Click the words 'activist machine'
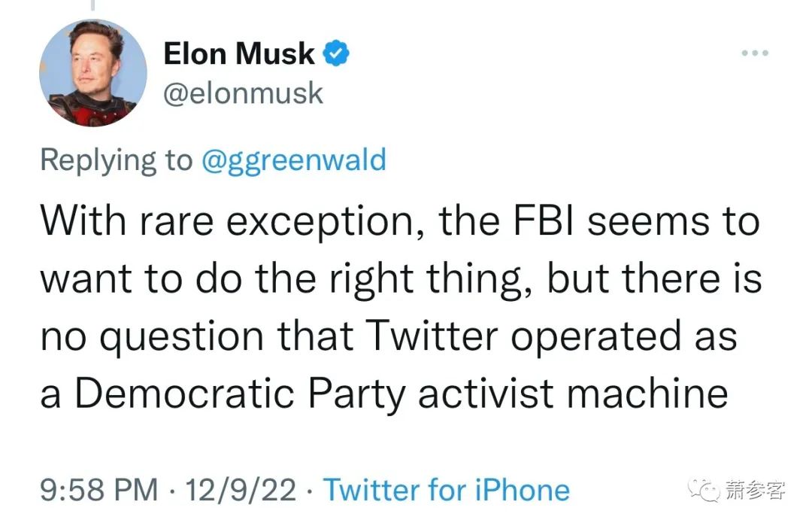 573,393
